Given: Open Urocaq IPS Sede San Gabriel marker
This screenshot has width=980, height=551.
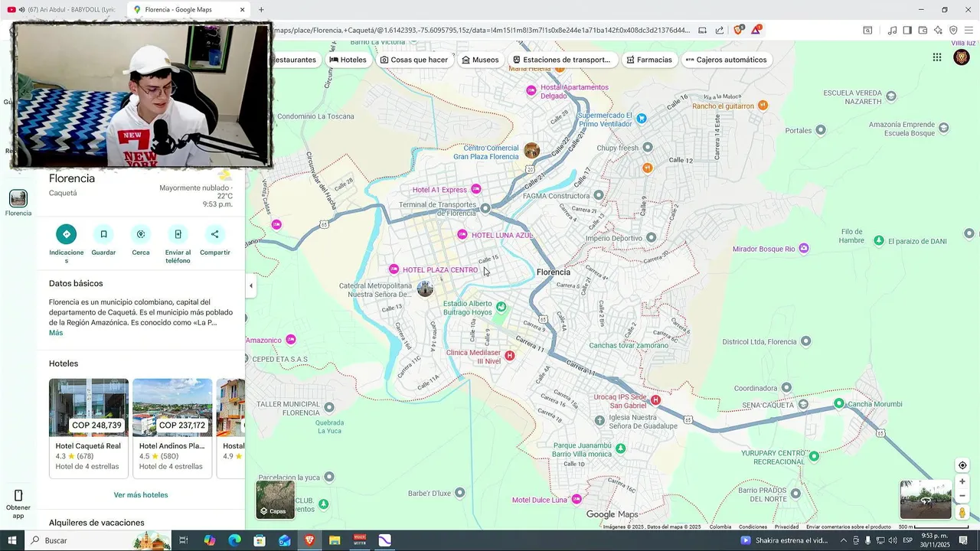Looking at the screenshot, I should click(x=655, y=399).
